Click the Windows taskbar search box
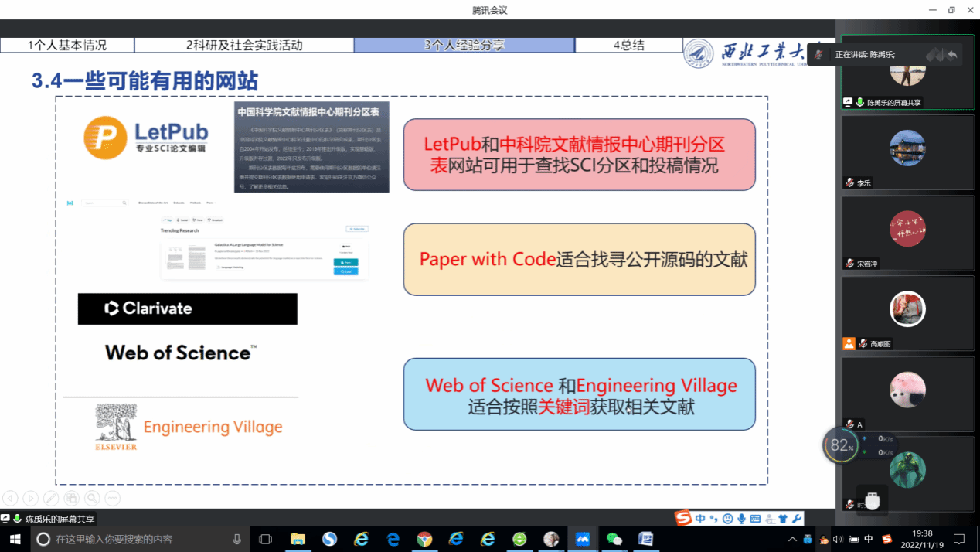 [x=139, y=539]
